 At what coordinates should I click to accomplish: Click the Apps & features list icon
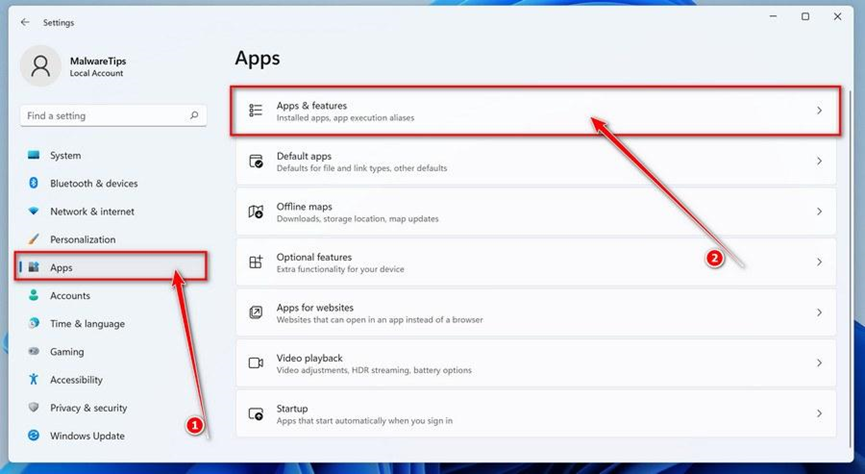click(x=255, y=110)
